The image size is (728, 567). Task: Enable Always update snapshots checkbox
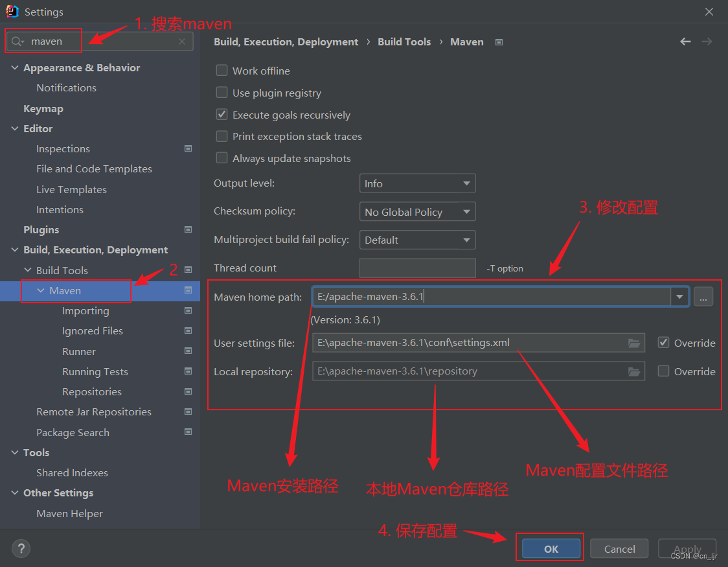222,158
